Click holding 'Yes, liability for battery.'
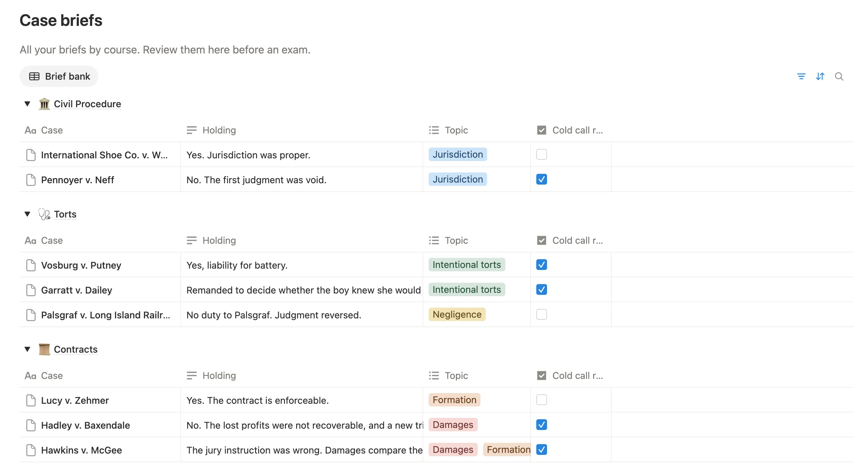 tap(237, 265)
